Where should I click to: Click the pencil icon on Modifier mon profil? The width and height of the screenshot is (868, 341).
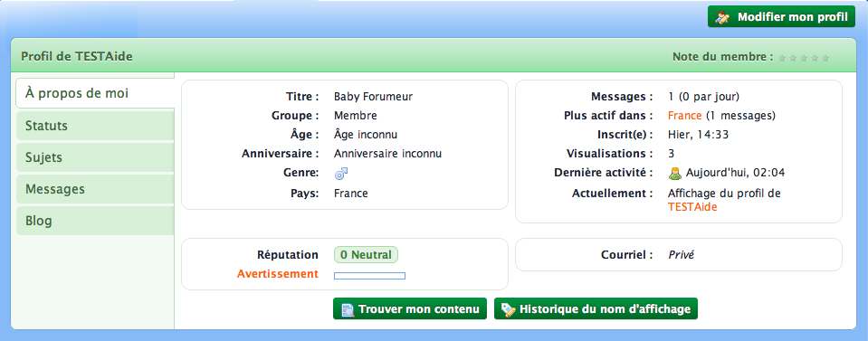(x=722, y=17)
